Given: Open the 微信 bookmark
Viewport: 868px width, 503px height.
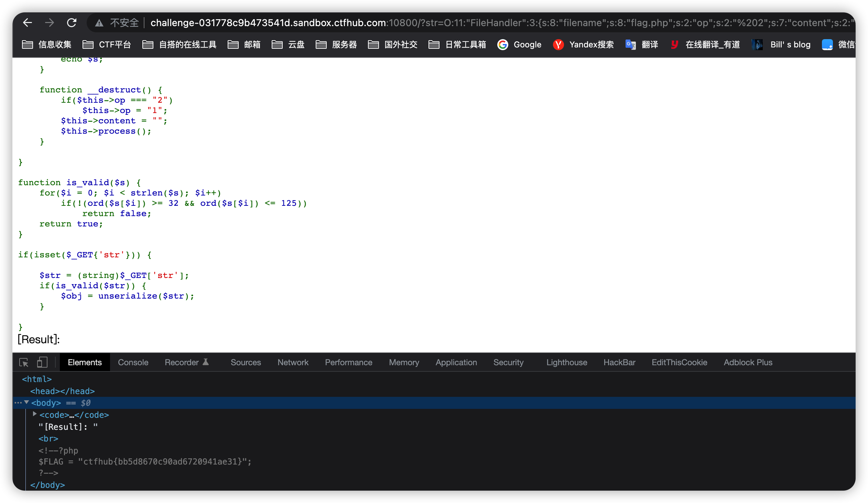Looking at the screenshot, I should (838, 45).
